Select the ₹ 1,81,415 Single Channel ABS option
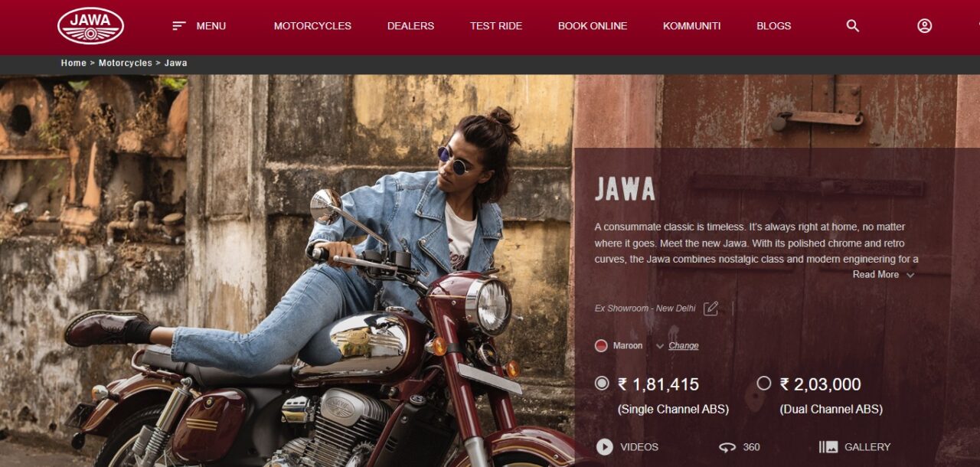The image size is (980, 467). 602,384
